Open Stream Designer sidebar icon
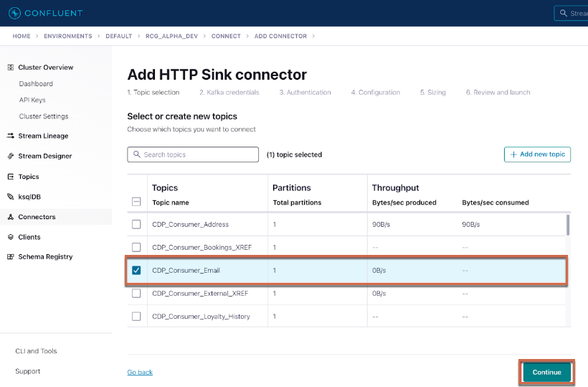This screenshot has height=387, width=588. coord(11,156)
